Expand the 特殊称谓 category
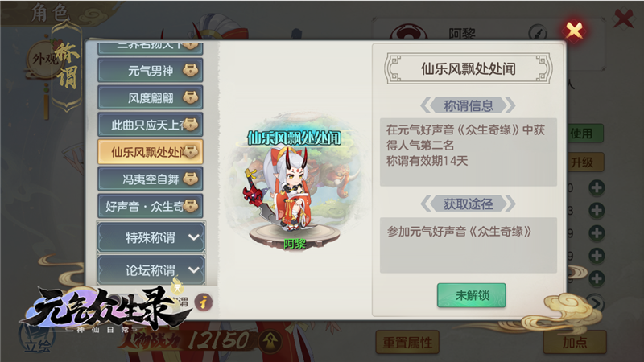 pyautogui.click(x=151, y=237)
